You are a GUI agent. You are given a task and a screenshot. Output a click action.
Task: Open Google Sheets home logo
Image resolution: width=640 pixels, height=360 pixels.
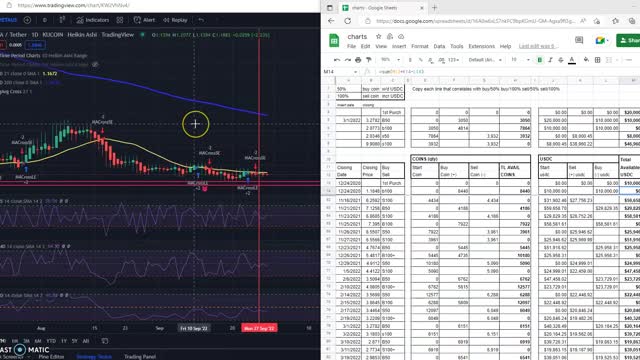tap(334, 40)
